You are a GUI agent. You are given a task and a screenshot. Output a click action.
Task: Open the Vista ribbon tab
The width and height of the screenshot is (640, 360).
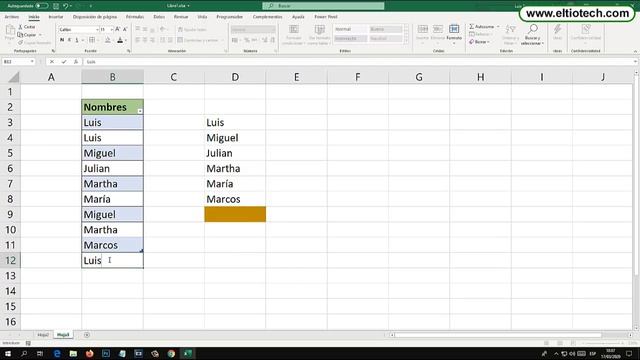pyautogui.click(x=202, y=17)
